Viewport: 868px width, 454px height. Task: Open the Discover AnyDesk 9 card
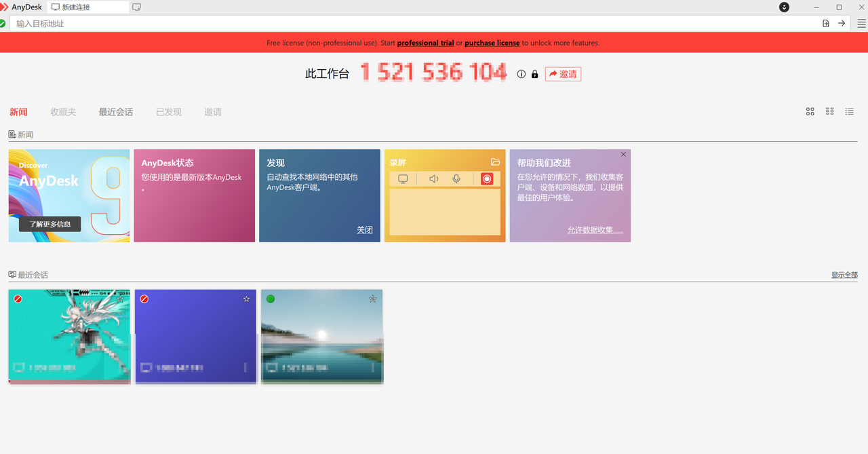69,195
